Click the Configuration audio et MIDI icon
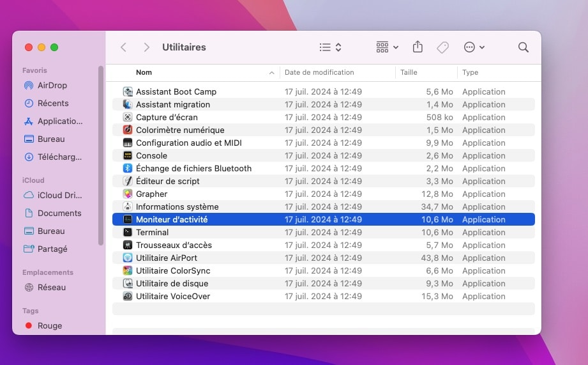Viewport: 588px width, 365px height. (128, 143)
